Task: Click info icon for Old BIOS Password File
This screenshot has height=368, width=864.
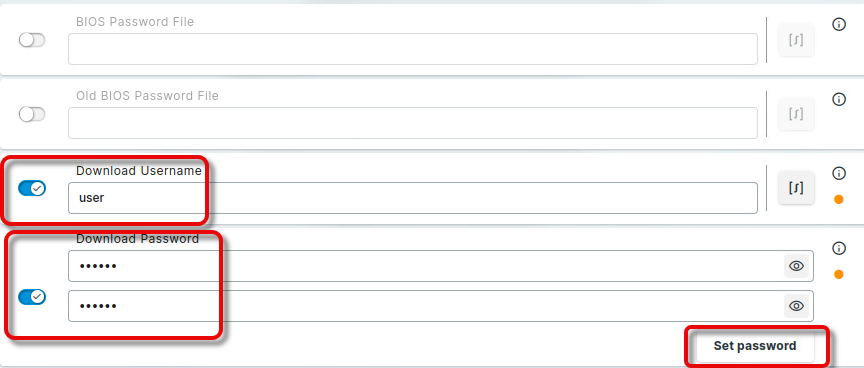Action: (839, 99)
